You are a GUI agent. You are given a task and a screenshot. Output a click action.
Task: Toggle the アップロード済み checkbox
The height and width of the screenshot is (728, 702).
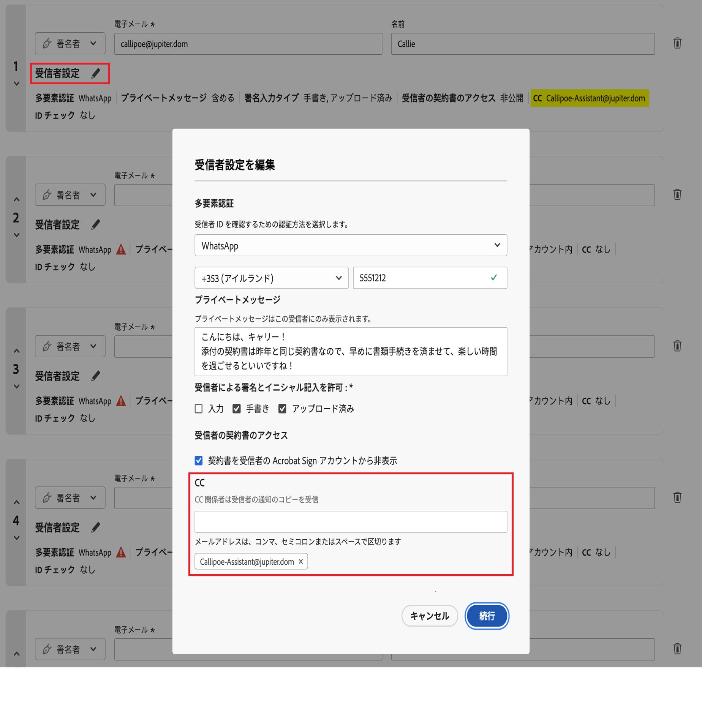(282, 409)
